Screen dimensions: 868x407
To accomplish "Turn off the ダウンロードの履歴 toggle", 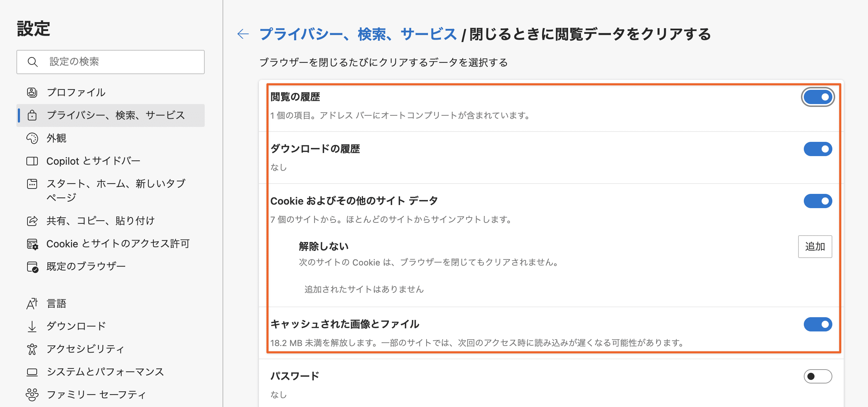I will [x=818, y=149].
